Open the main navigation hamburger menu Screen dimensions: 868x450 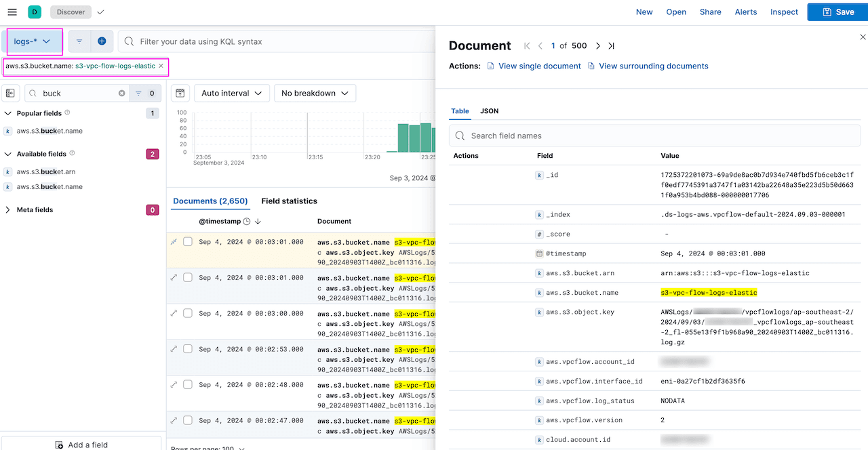pyautogui.click(x=12, y=12)
